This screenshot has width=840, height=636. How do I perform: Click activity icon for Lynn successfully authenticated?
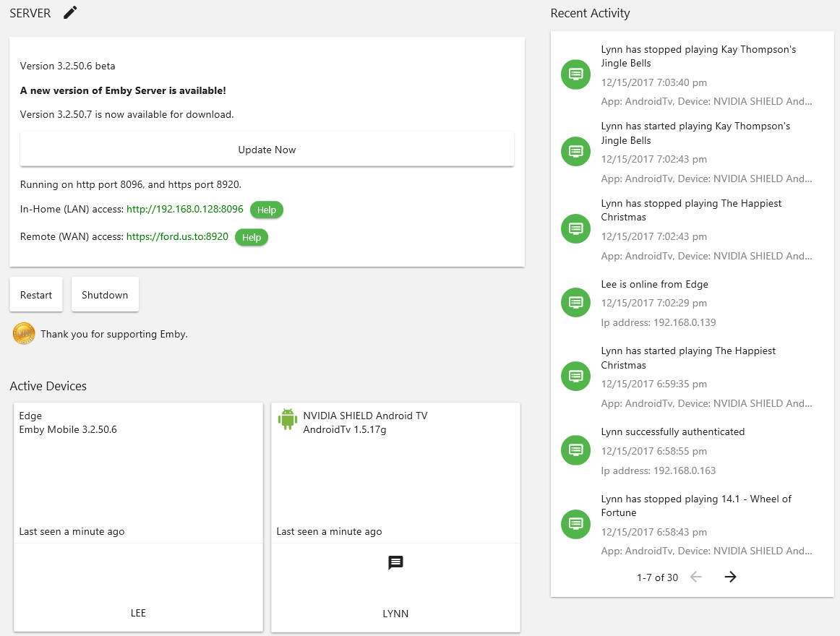[576, 450]
